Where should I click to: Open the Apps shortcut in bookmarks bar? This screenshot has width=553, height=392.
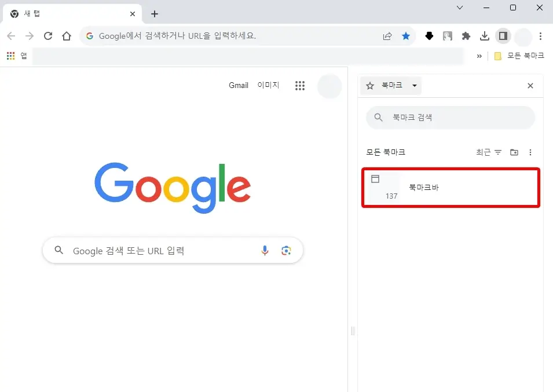click(x=17, y=56)
